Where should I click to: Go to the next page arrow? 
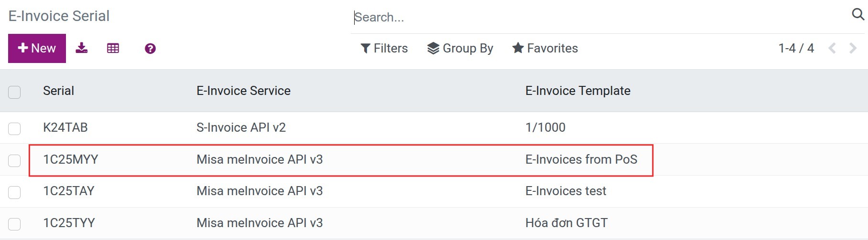coord(853,48)
